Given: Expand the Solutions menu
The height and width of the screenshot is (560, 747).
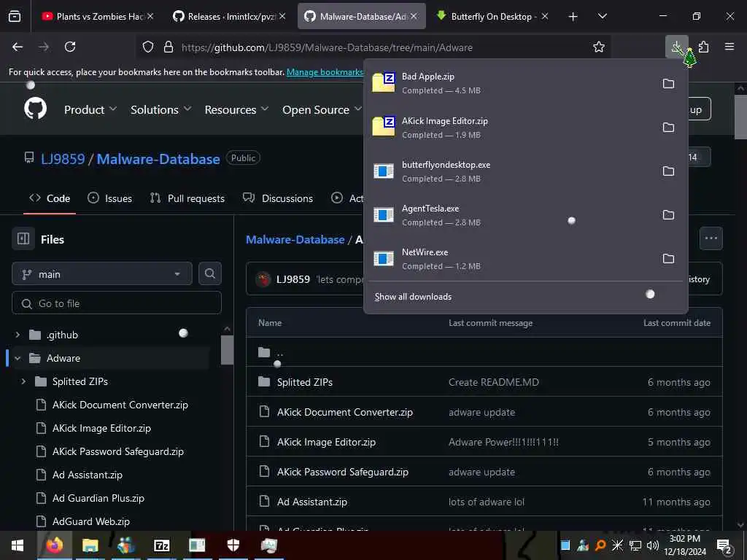Looking at the screenshot, I should (x=160, y=109).
